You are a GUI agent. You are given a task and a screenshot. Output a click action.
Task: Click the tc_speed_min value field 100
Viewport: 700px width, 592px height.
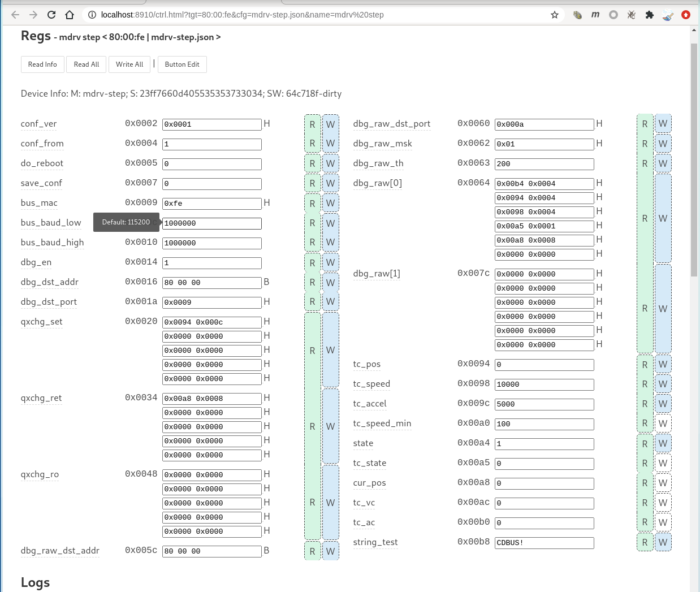[x=545, y=424]
